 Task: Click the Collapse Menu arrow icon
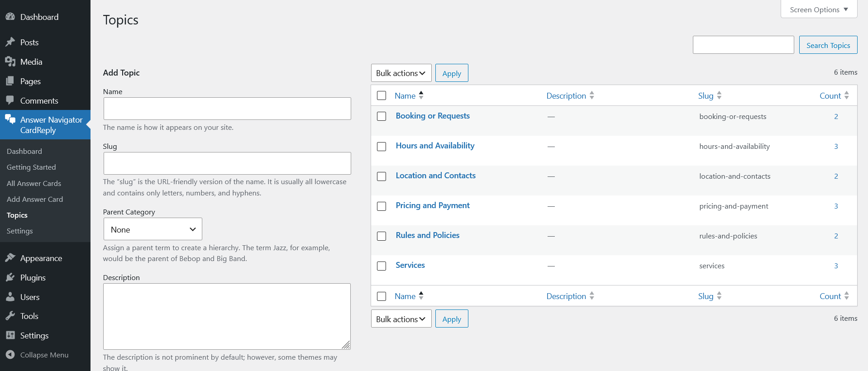point(10,355)
